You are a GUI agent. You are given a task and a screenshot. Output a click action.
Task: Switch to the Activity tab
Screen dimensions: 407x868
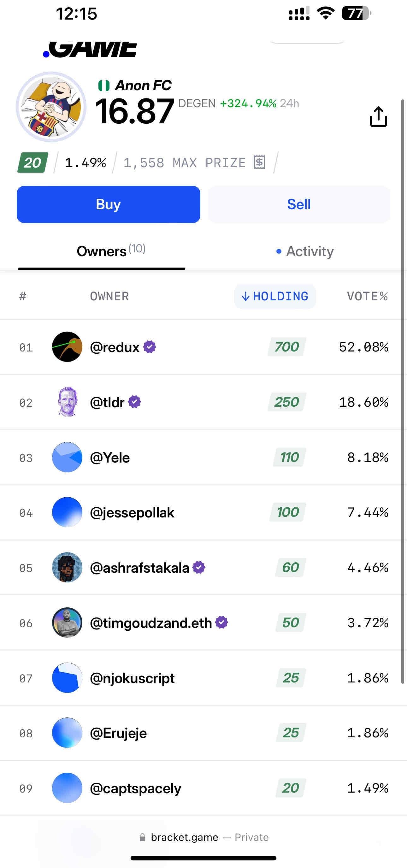click(x=305, y=251)
